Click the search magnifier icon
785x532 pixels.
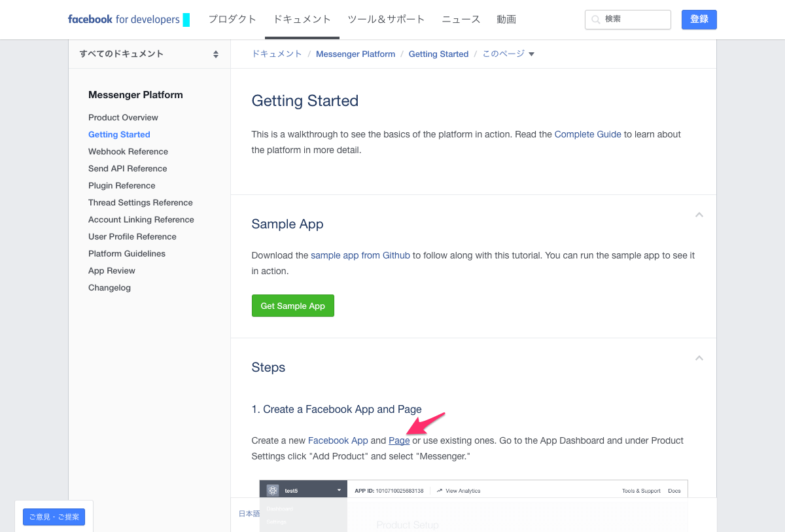[x=595, y=20]
